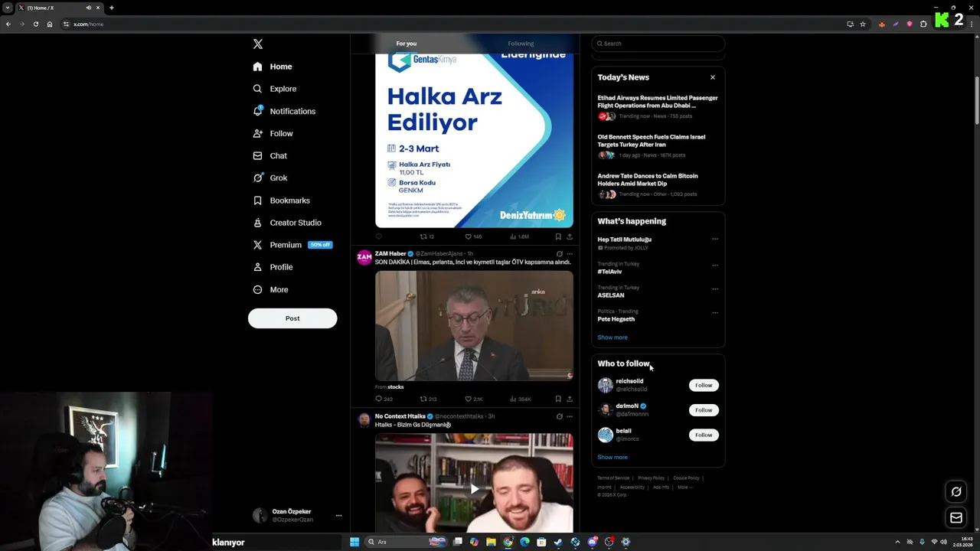980x551 pixels.
Task: Like the ZAM Haber post
Action: [474, 399]
